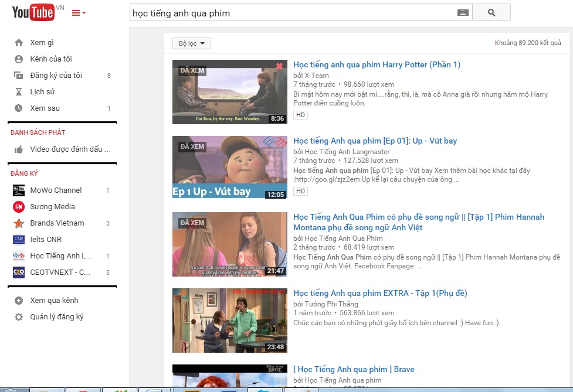The image size is (573, 392).
Task: Expand the Bộ lọc filter dropdown
Action: pos(191,43)
